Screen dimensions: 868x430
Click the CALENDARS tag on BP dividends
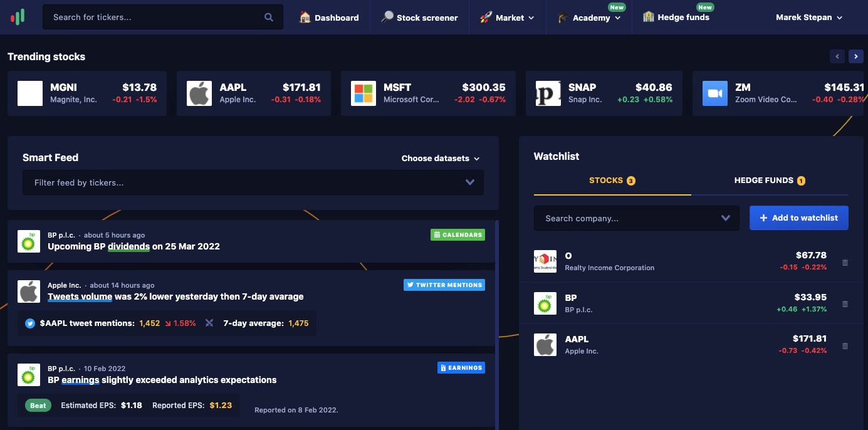[458, 235]
